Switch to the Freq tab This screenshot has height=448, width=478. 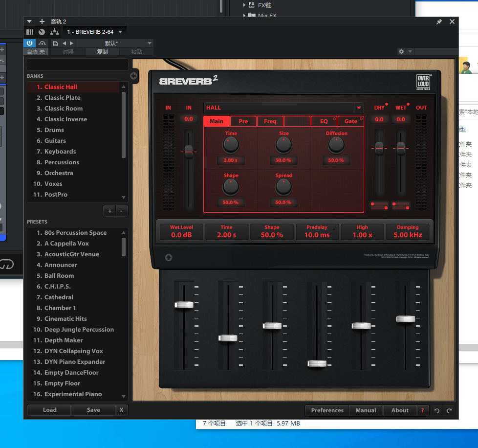[270, 121]
